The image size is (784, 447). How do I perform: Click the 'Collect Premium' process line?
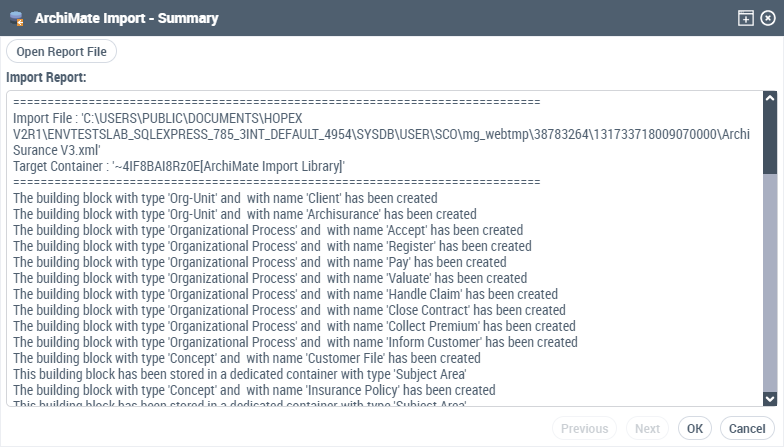pos(294,326)
